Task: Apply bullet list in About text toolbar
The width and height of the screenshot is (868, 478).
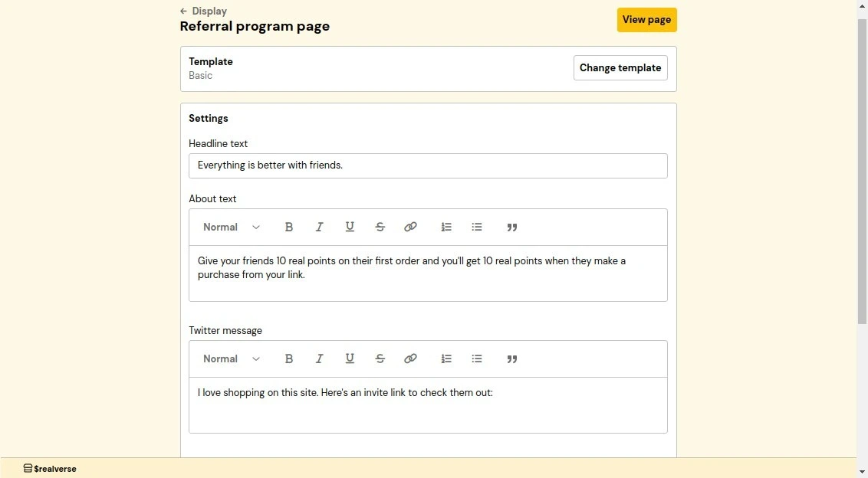Action: coord(477,228)
